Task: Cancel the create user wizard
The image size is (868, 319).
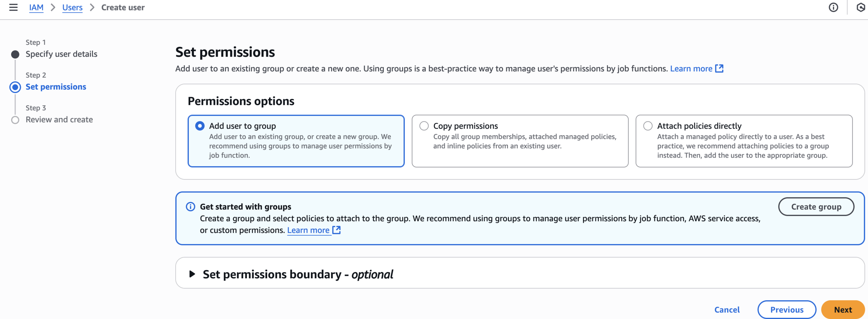Action: pos(727,310)
